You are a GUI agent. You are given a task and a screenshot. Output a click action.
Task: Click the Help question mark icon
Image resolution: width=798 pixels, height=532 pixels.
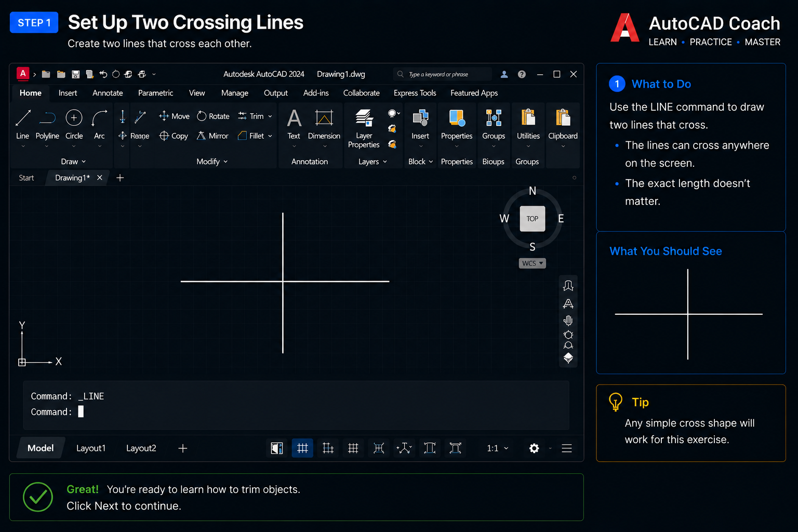pos(522,74)
